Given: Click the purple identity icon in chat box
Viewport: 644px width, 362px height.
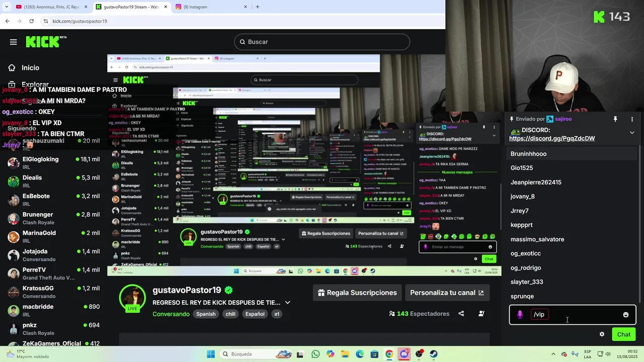Looking at the screenshot, I should [520, 315].
